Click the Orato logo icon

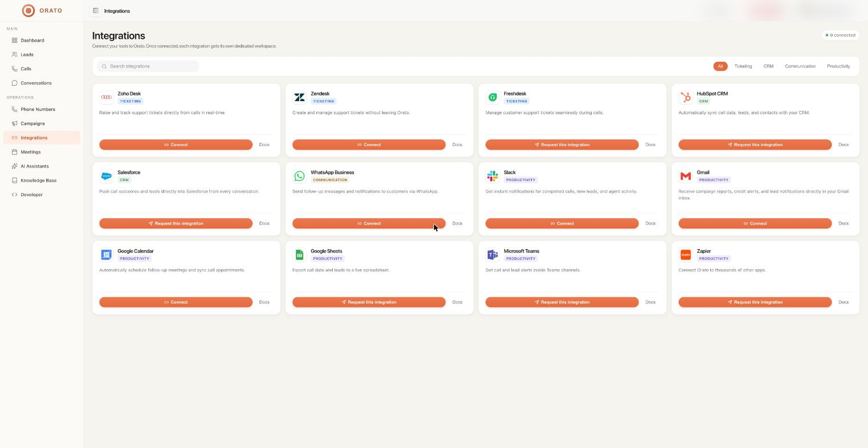[28, 10]
